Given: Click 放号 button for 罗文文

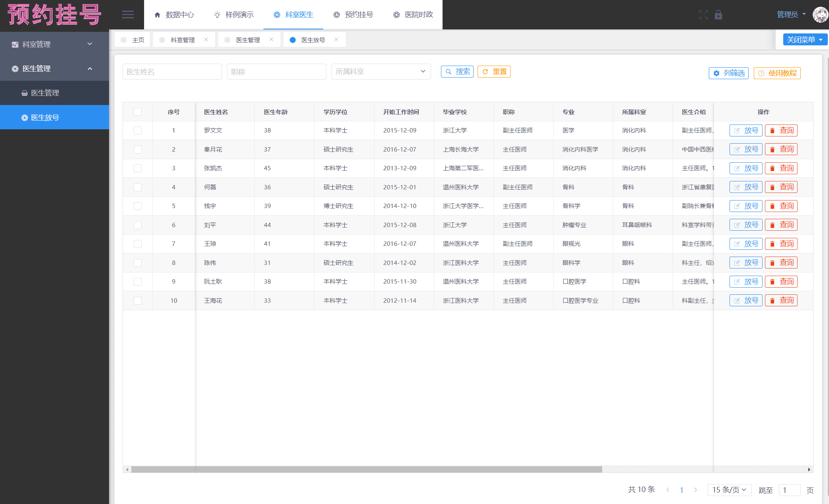Looking at the screenshot, I should point(746,130).
